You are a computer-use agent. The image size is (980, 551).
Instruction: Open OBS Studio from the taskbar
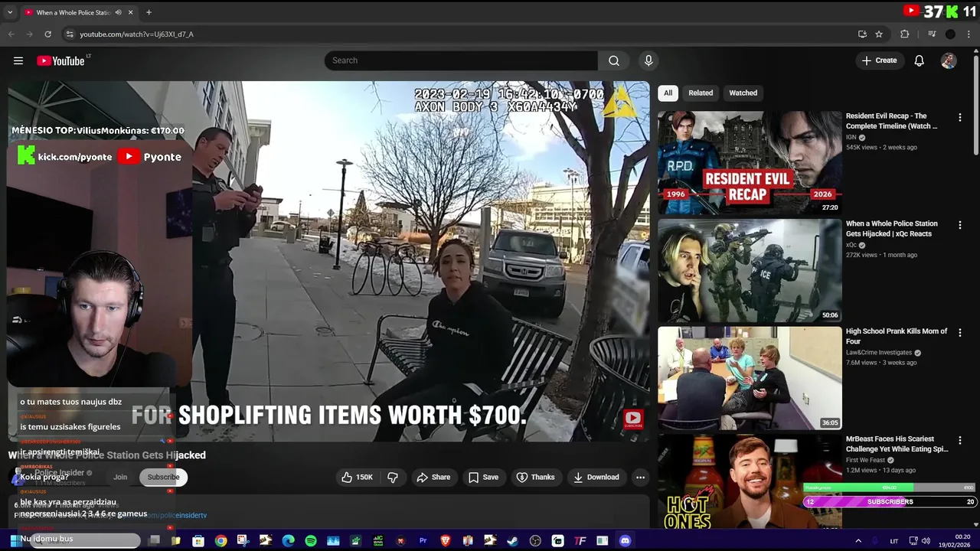tap(535, 541)
